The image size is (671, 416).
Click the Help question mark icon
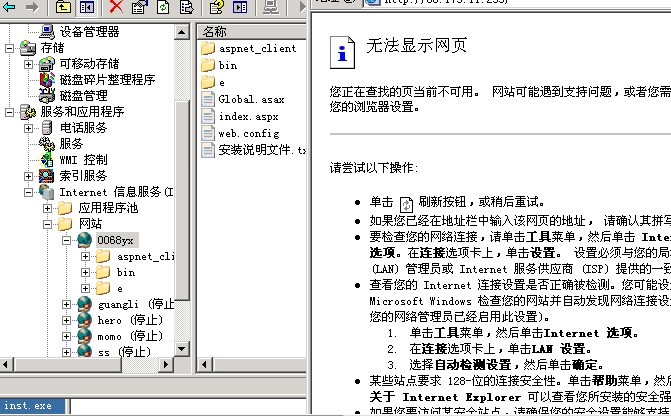point(216,7)
